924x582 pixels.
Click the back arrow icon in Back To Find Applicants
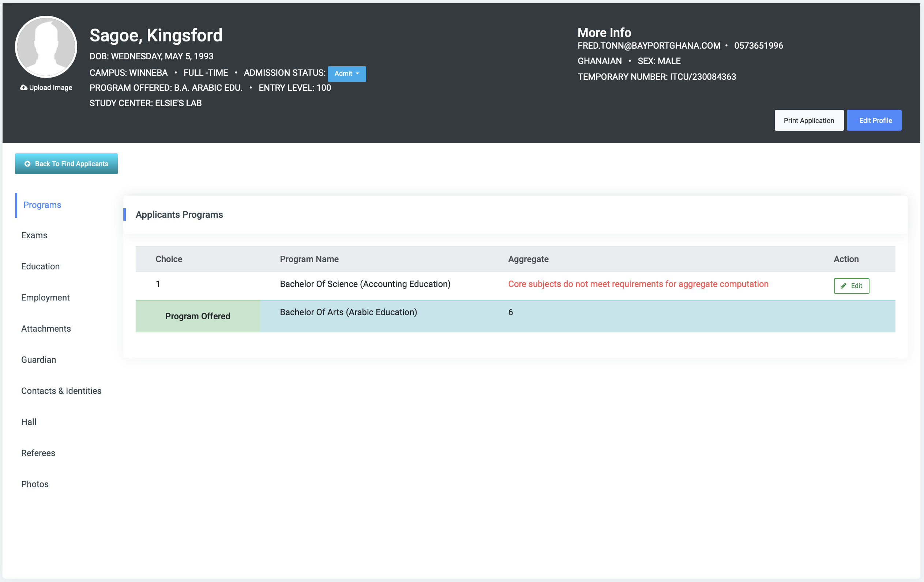pyautogui.click(x=27, y=164)
